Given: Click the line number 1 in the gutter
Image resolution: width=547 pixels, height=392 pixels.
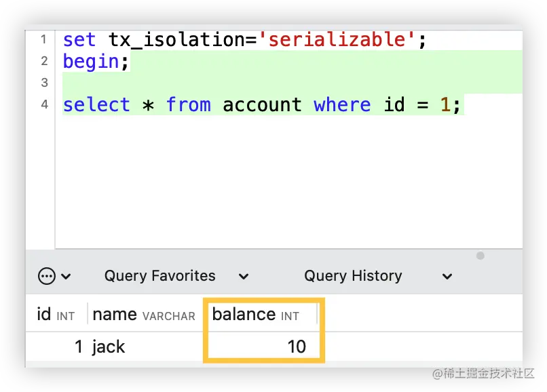Looking at the screenshot, I should point(43,39).
